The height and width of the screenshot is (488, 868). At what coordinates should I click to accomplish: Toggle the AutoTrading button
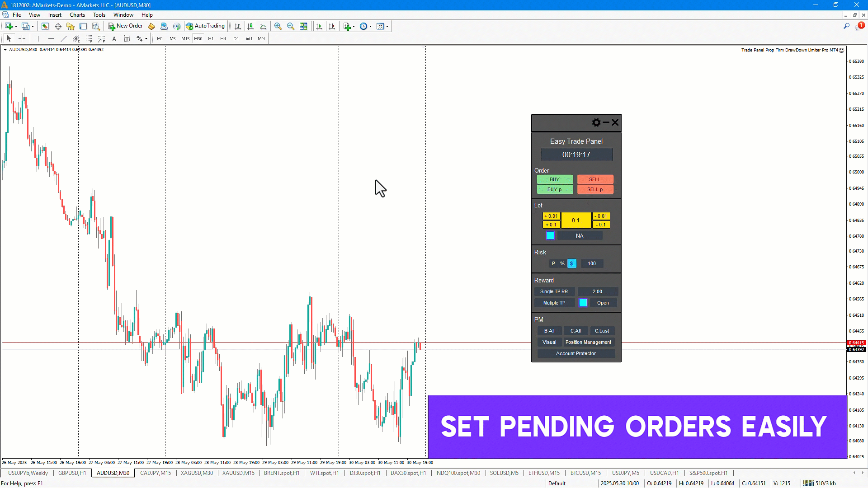pyautogui.click(x=206, y=26)
